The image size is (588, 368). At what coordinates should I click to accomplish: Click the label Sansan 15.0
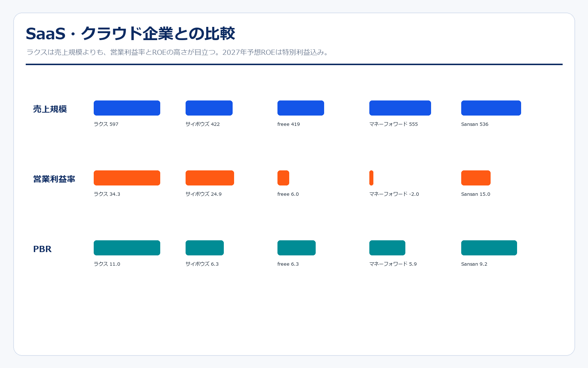pos(476,194)
